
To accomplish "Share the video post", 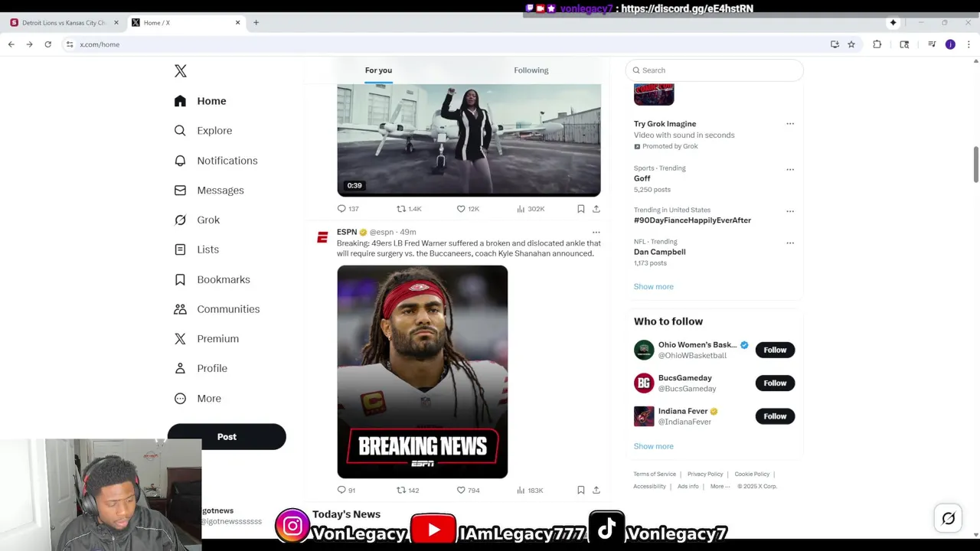I will [596, 209].
